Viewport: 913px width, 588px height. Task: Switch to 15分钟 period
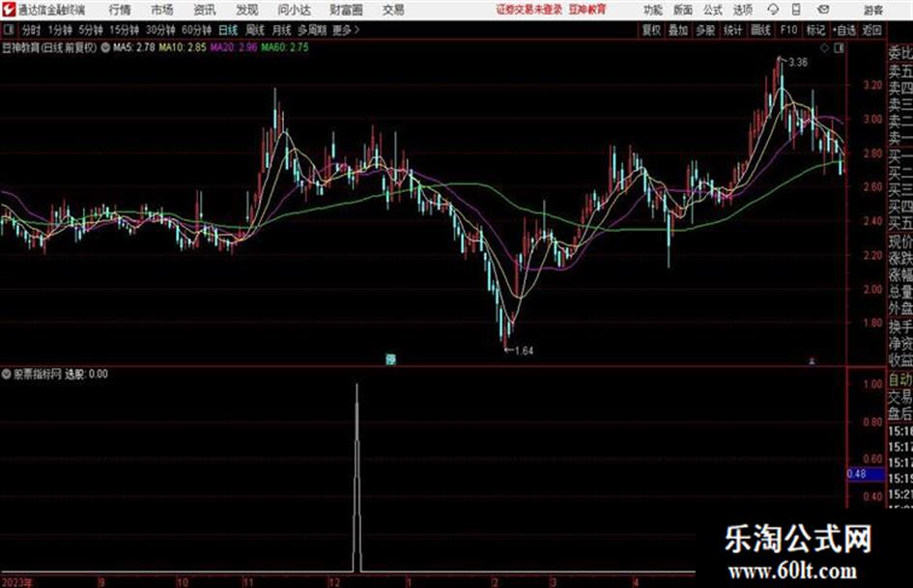pyautogui.click(x=125, y=30)
